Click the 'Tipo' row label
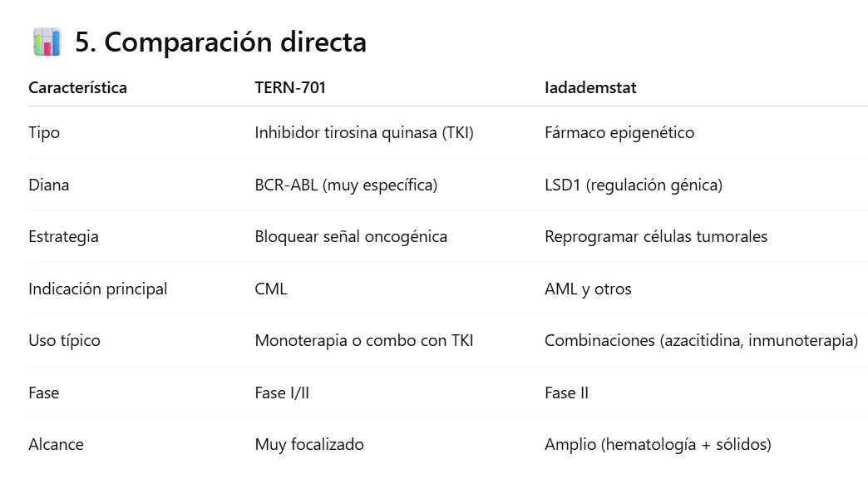Image resolution: width=868 pixels, height=489 pixels. [44, 132]
